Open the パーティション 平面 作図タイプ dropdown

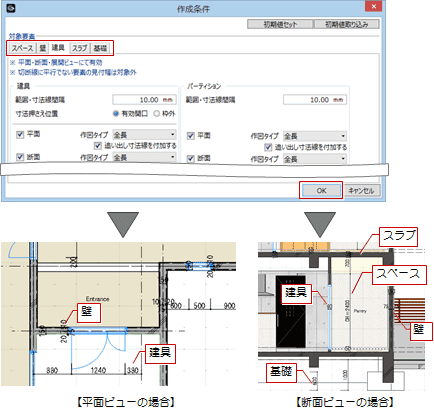click(x=315, y=136)
